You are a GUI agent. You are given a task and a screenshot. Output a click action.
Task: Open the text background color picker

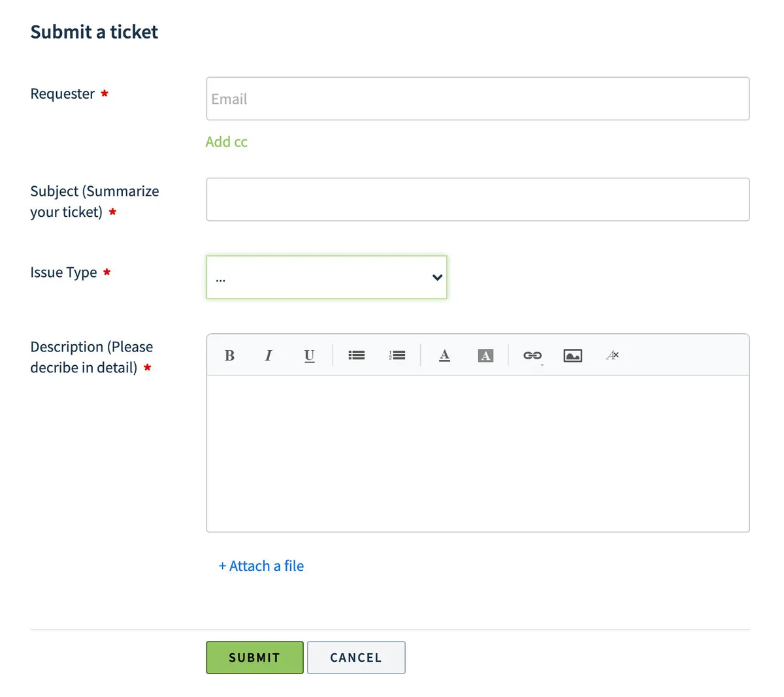click(485, 355)
